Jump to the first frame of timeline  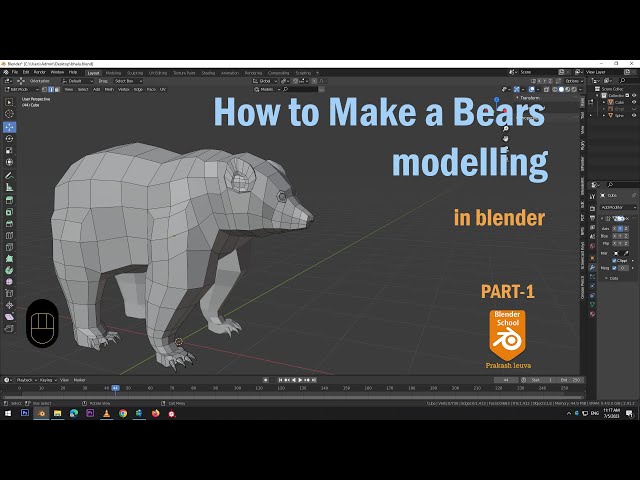click(x=280, y=380)
